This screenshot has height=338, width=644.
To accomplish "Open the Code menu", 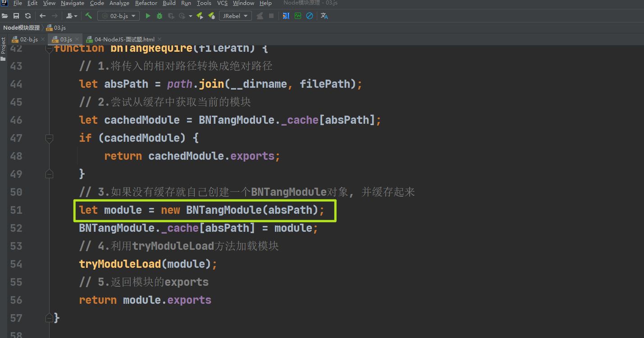I will pos(97,3).
